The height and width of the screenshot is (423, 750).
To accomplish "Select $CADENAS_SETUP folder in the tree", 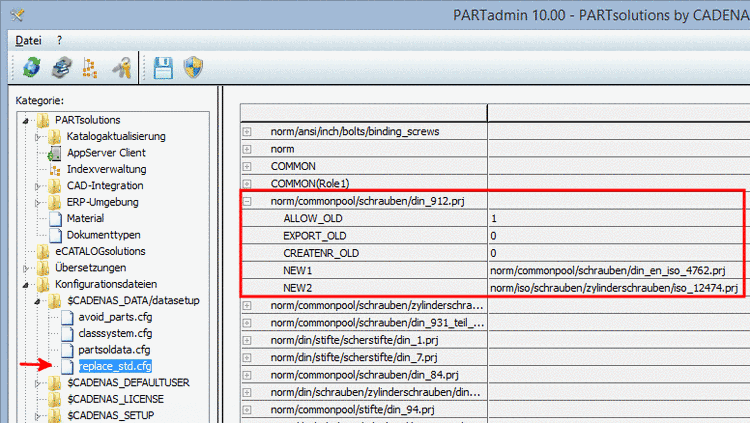I will point(110,415).
